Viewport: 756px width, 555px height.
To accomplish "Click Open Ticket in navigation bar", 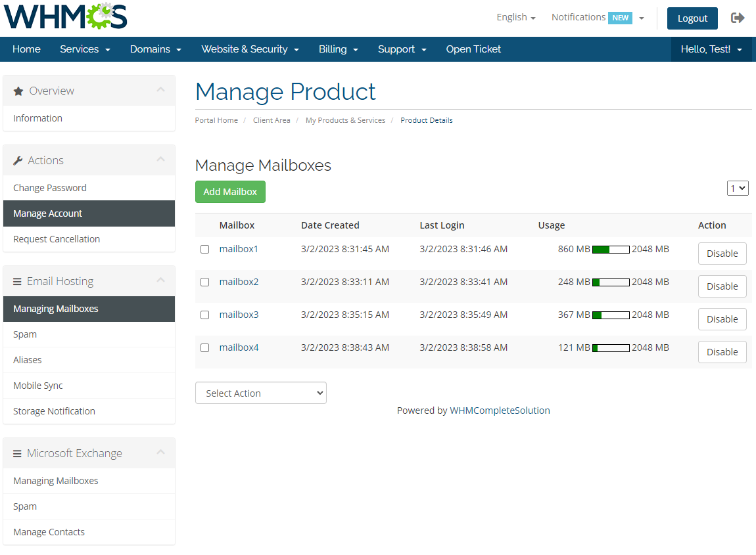I will click(x=473, y=49).
